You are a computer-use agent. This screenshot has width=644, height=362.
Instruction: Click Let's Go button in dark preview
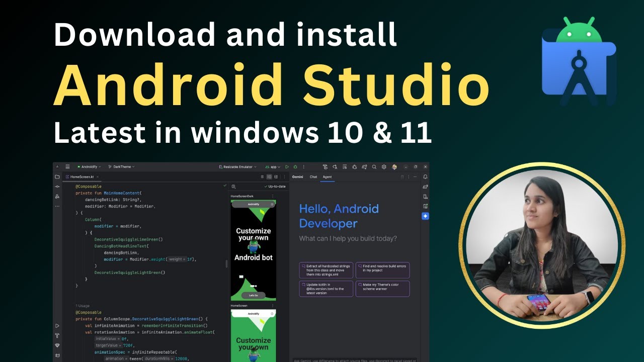[253, 295]
